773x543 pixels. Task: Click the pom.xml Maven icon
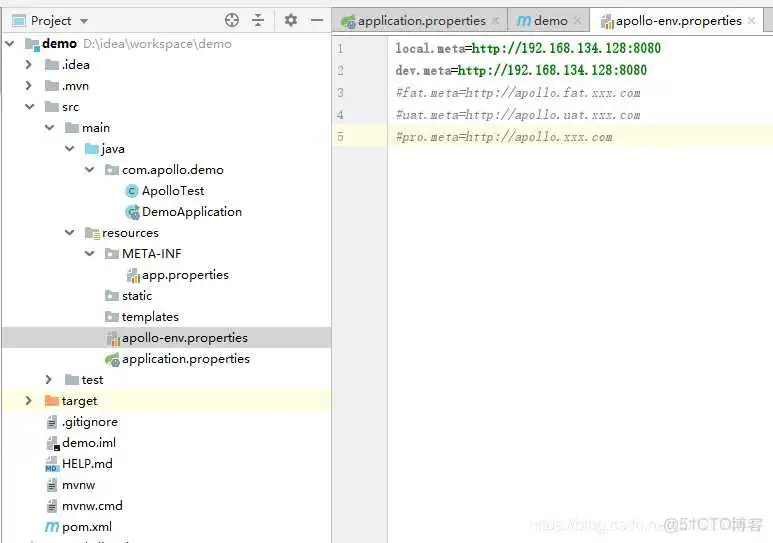tap(52, 527)
